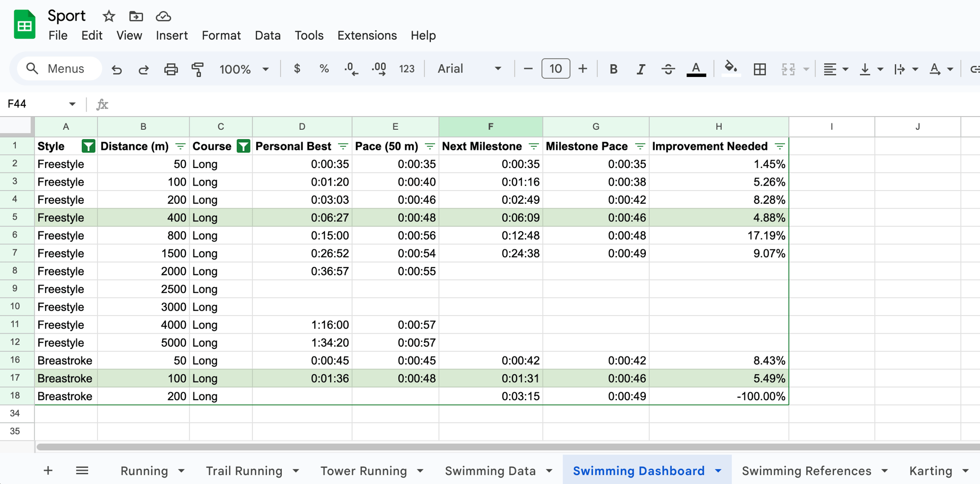Screen dimensions: 980x484
Task: Open the Arial font dropdown
Action: [469, 69]
